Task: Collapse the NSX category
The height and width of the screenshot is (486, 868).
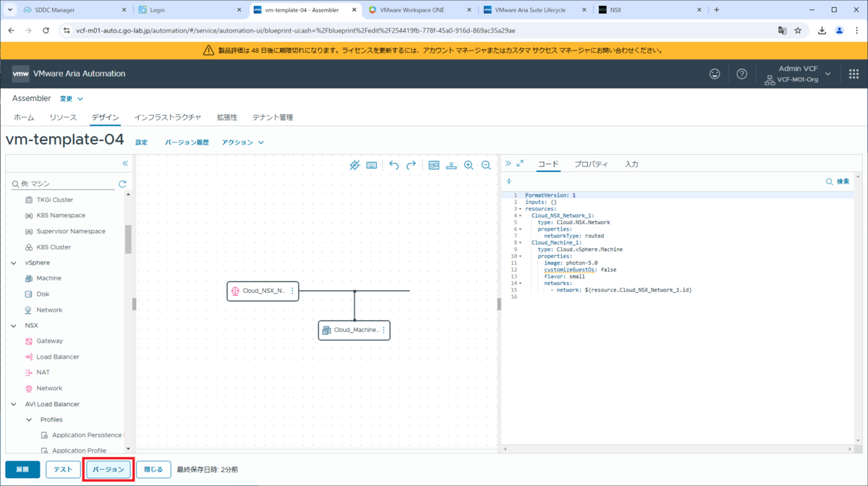Action: 14,325
